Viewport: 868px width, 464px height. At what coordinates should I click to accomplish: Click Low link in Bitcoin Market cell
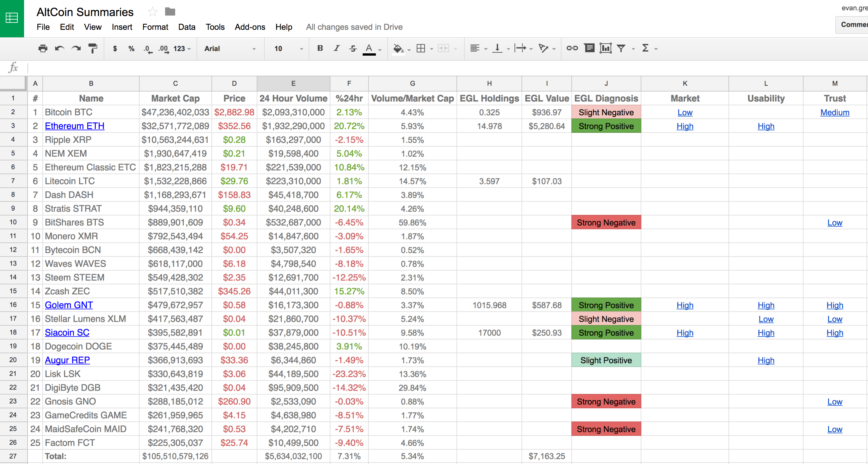(685, 113)
